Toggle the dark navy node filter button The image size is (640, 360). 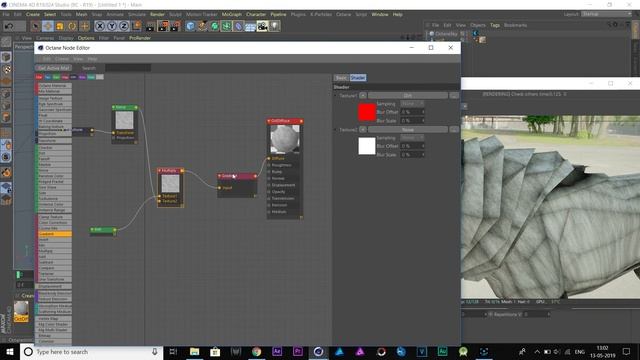[73, 77]
